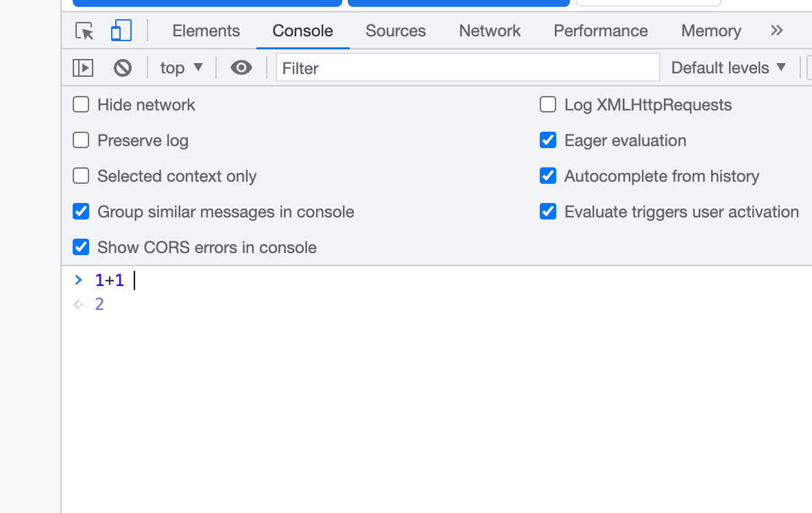The image size is (812, 513).
Task: Open the Default levels dropdown
Action: click(728, 68)
